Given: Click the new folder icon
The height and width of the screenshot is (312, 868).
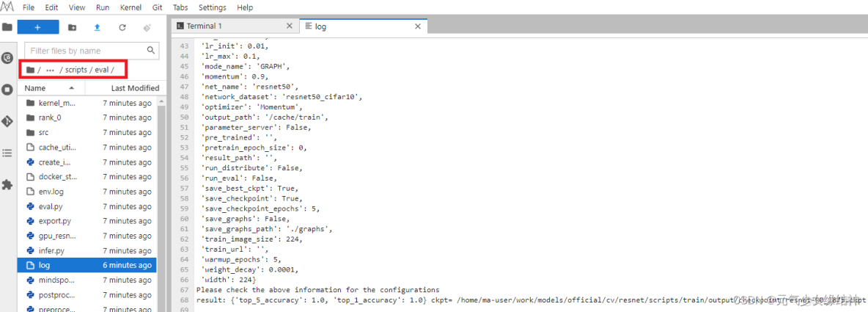Looking at the screenshot, I should pos(72,27).
